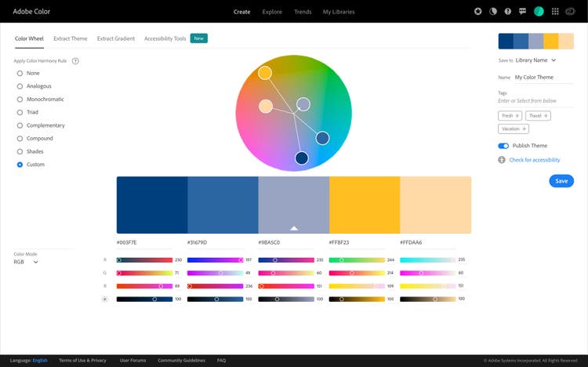588x367 pixels.
Task: Add the Vacation tag
Action: [514, 129]
